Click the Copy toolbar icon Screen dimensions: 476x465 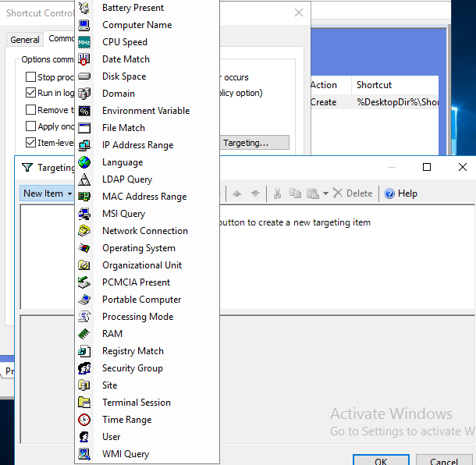pyautogui.click(x=295, y=193)
